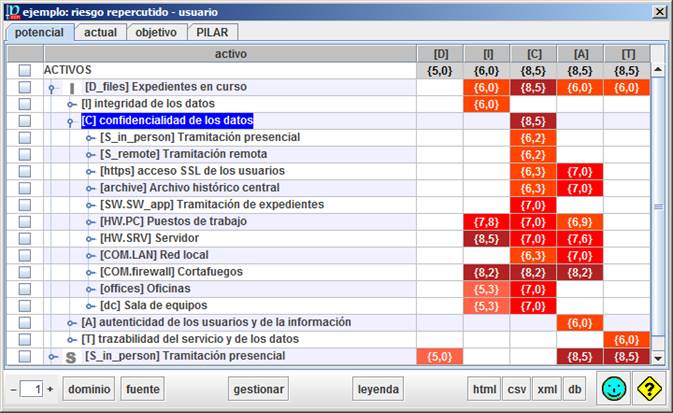The image size is (673, 413).
Task: Expand the integridad de los datos node
Action: pos(71,104)
